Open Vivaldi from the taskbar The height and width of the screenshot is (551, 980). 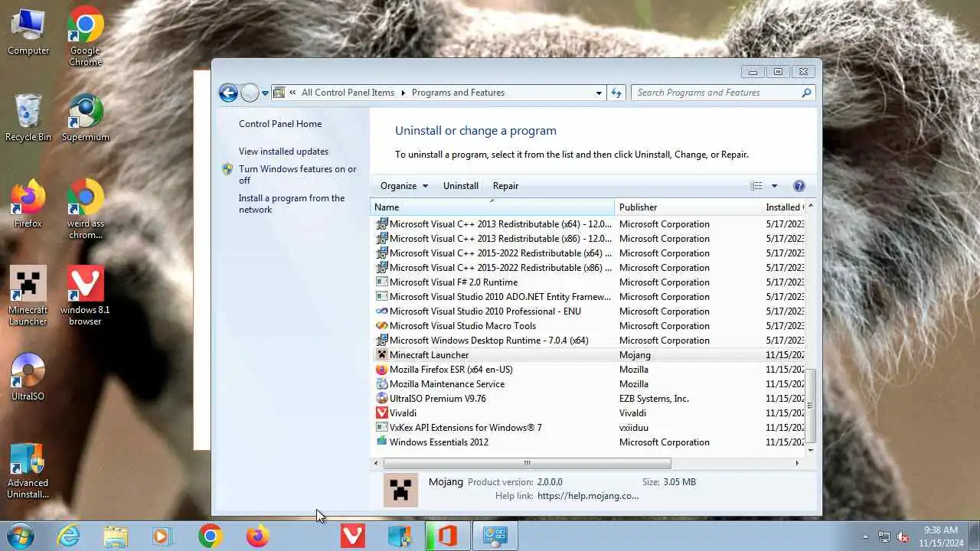pos(352,536)
